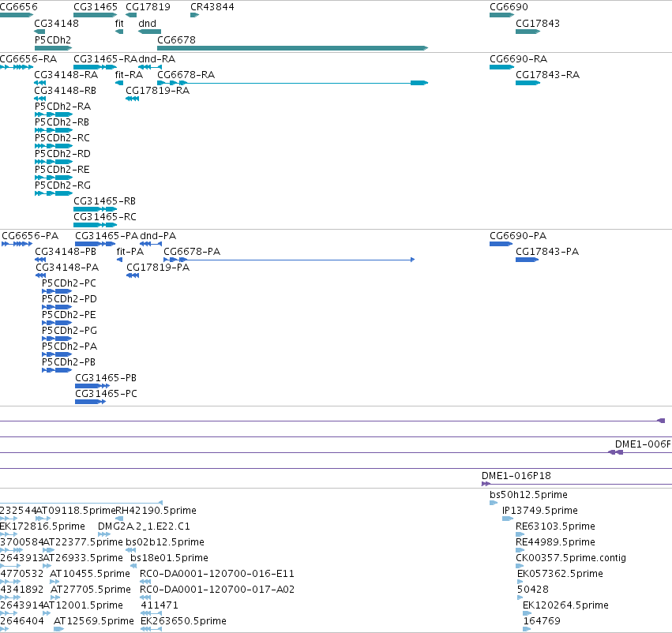Image resolution: width=672 pixels, height=633 pixels.
Task: Select transcript P5CDh2-RE
Action: 62,169
